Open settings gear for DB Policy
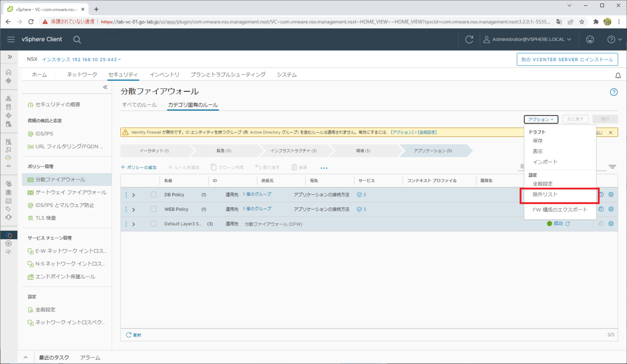Viewport: 627px width, 364px height. coord(611,195)
